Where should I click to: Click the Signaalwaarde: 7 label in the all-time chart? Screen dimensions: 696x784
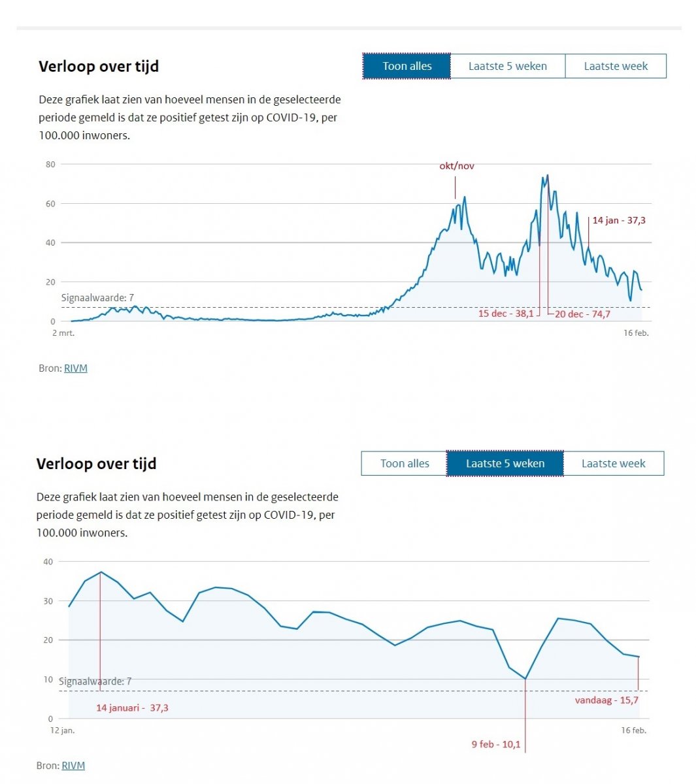point(97,298)
